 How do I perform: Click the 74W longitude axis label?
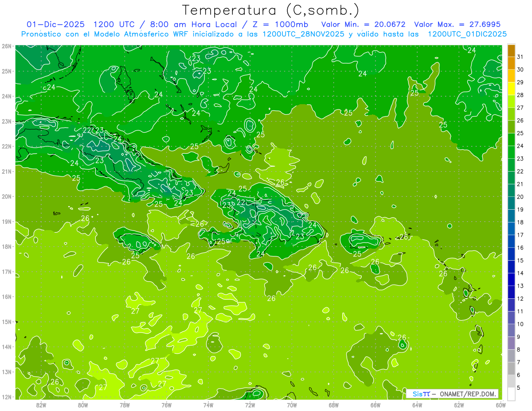pos(208,404)
